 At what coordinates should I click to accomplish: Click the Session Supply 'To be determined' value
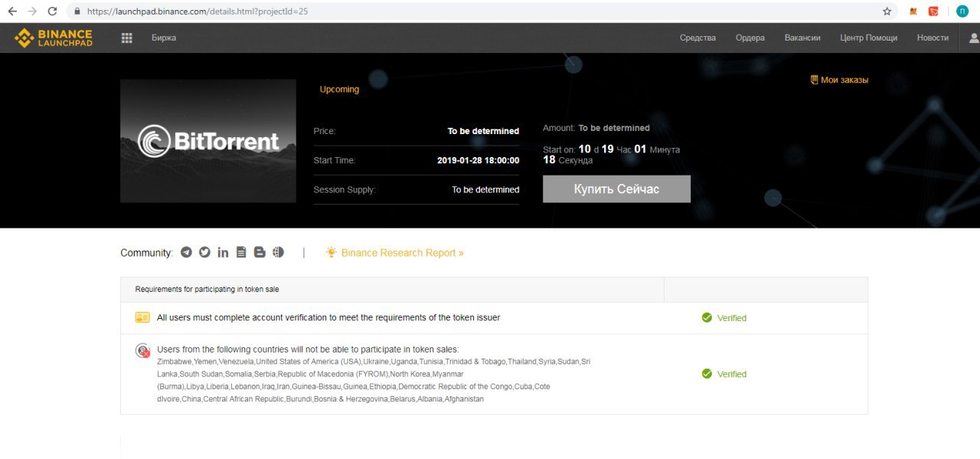[485, 189]
